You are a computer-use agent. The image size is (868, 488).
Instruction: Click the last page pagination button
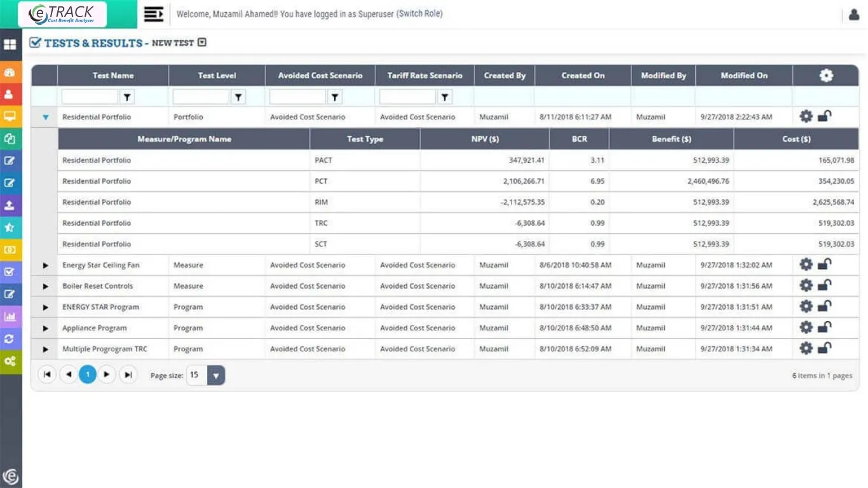[x=128, y=374]
